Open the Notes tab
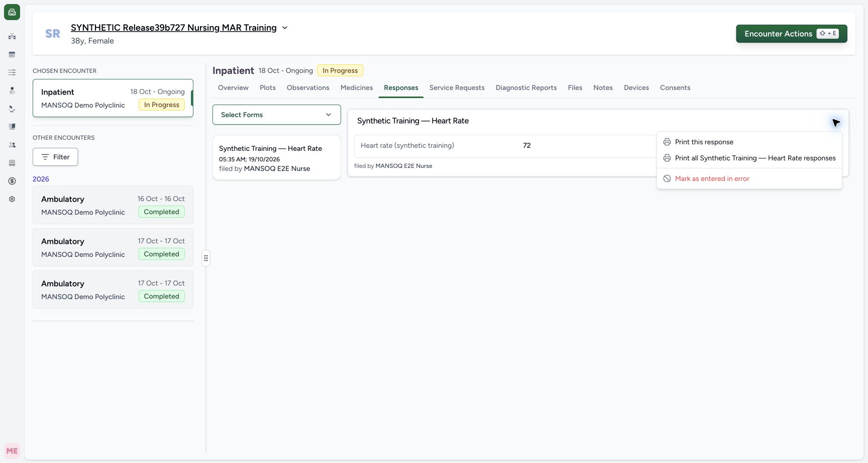Viewport: 868px width, 463px height. tap(603, 87)
